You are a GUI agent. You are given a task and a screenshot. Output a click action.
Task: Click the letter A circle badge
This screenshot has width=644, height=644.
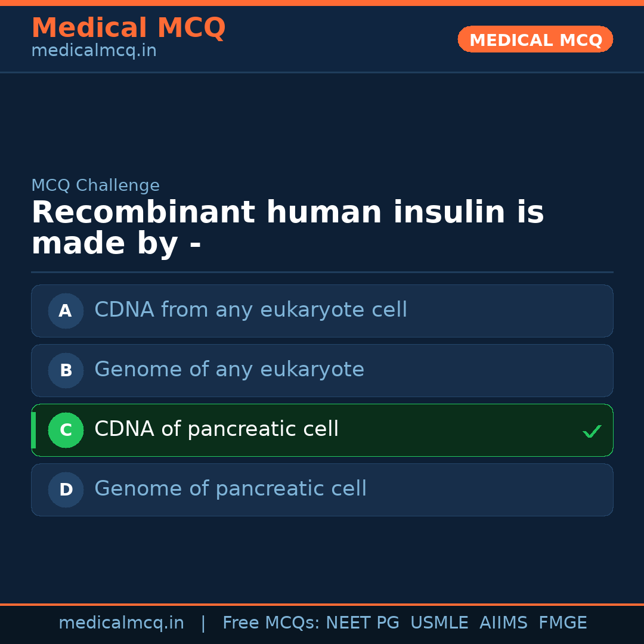66,311
